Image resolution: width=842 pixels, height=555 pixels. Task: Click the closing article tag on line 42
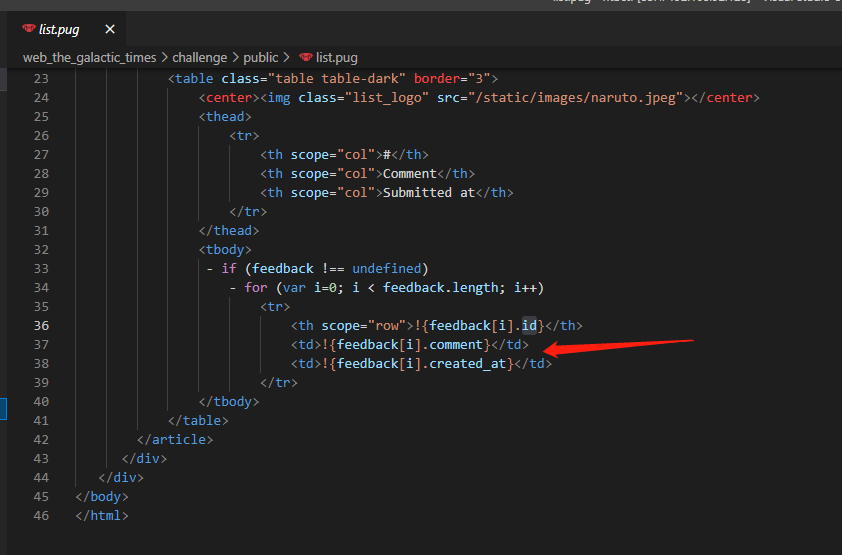click(175, 440)
